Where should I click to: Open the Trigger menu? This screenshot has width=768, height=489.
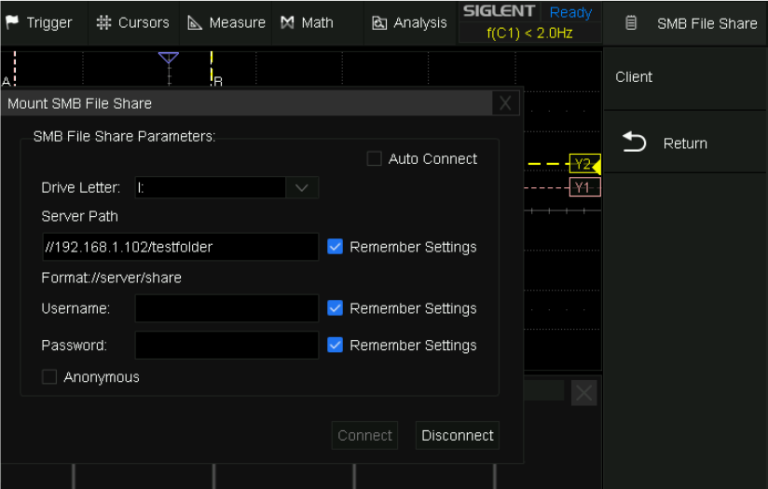click(39, 22)
